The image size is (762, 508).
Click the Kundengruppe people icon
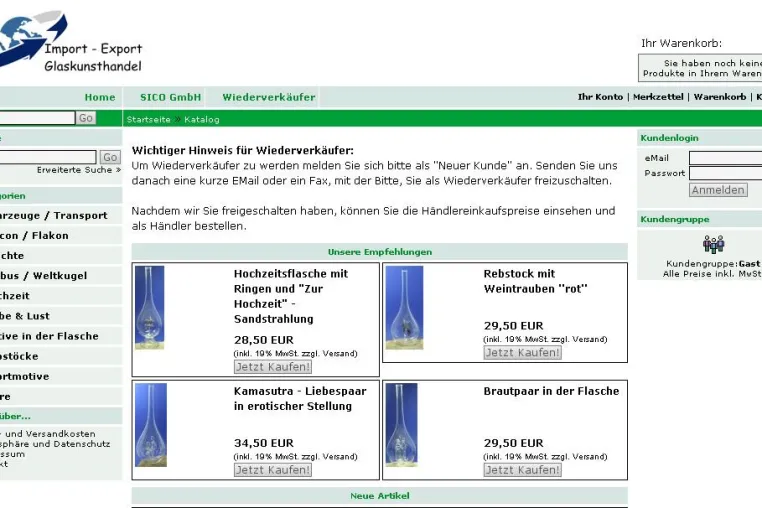[713, 245]
